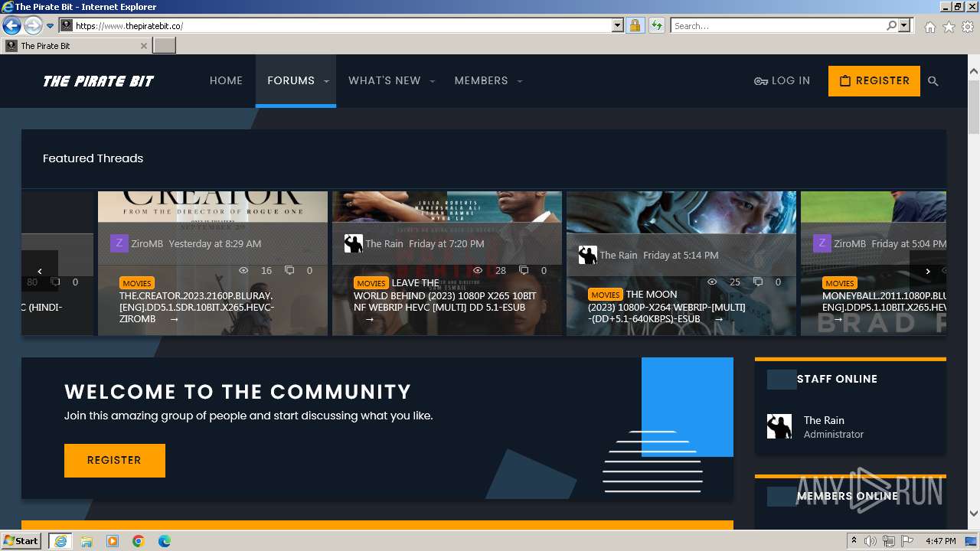Open the FORUMS navigation item

click(x=291, y=80)
